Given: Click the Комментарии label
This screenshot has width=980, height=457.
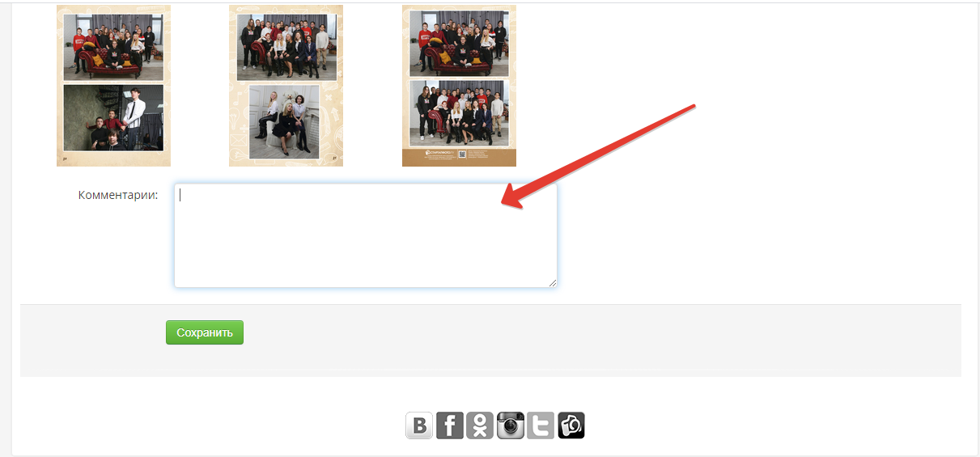Looking at the screenshot, I should (x=118, y=195).
